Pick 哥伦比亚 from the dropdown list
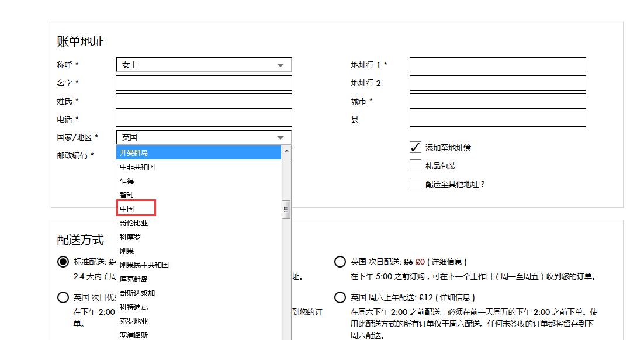 point(134,223)
